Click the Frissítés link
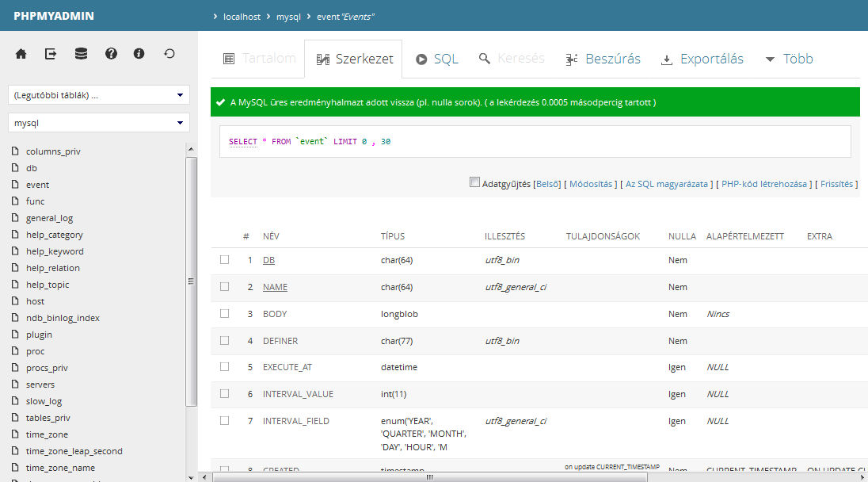This screenshot has height=482, width=868. (x=836, y=184)
